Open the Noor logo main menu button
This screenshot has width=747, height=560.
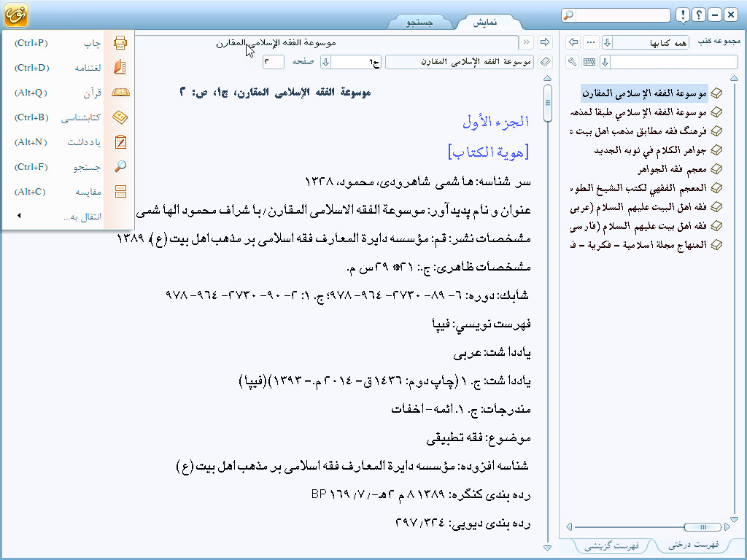coord(16,15)
